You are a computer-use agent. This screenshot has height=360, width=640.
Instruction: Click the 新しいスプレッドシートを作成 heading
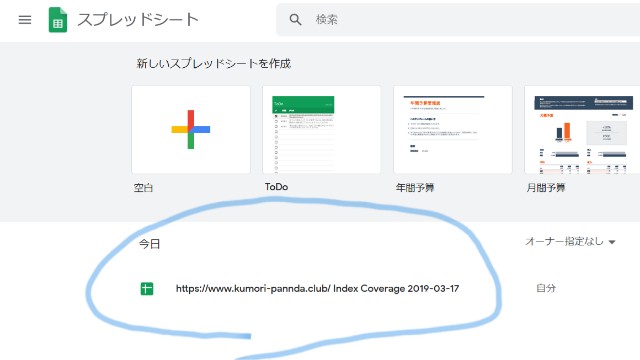213,64
